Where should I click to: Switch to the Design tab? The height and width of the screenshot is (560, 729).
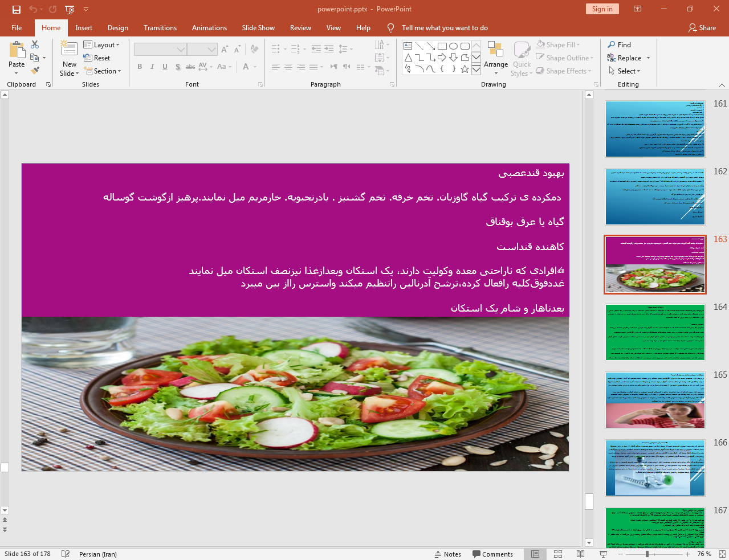tap(118, 27)
